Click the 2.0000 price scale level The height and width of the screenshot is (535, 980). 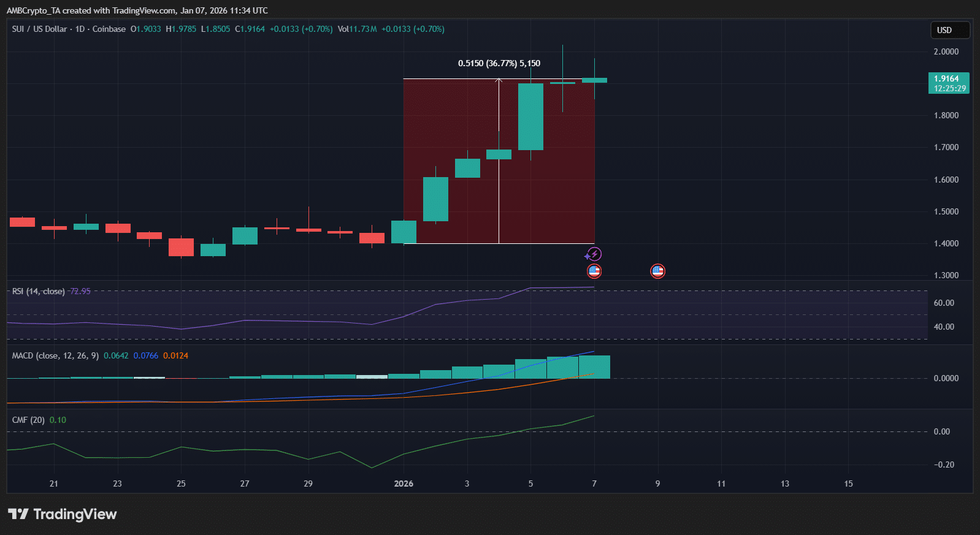point(946,51)
